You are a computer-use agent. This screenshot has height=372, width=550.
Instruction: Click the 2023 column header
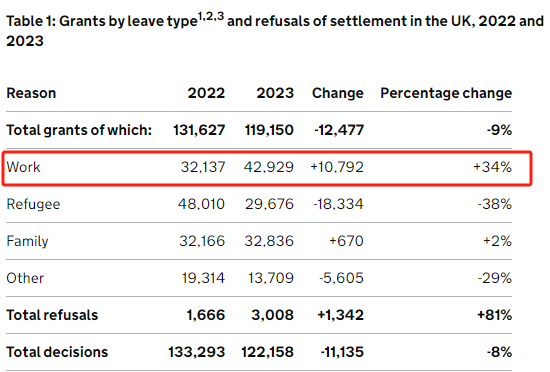pos(275,93)
